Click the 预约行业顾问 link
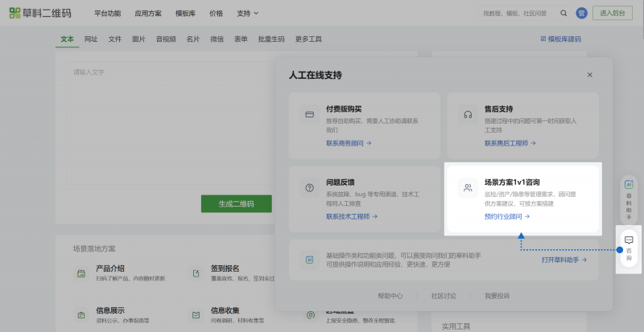Viewport: 644px width, 332px height. [x=507, y=216]
